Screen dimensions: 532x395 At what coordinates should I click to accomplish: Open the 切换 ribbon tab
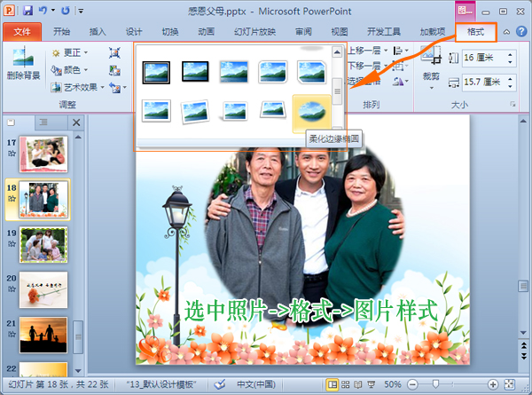click(x=170, y=32)
